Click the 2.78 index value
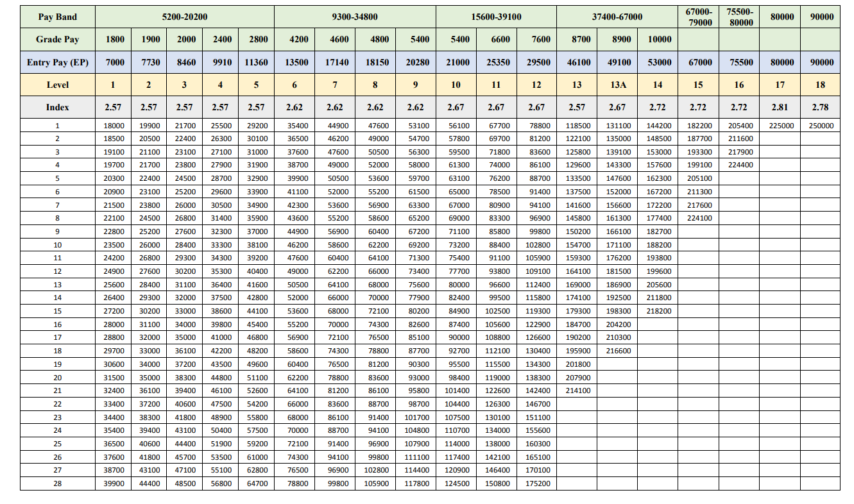Viewport: 854px width, 504px height. click(x=821, y=107)
